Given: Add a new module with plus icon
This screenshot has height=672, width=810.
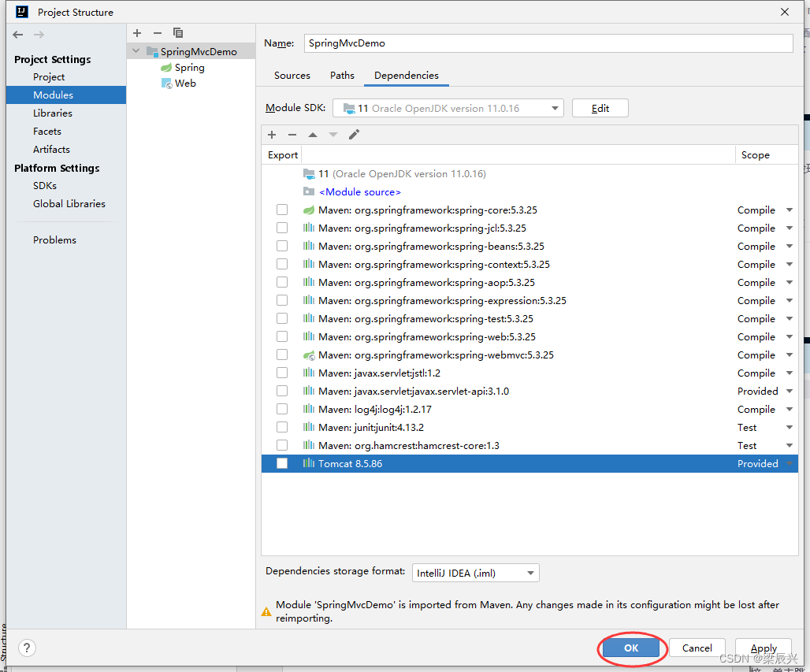Looking at the screenshot, I should click(137, 33).
